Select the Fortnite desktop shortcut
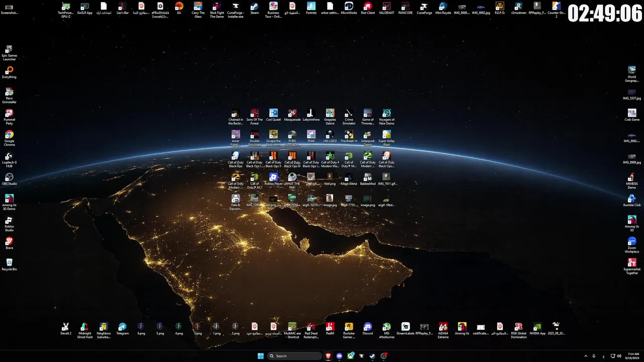Screen dimensions: 644x362 (x=311, y=9)
